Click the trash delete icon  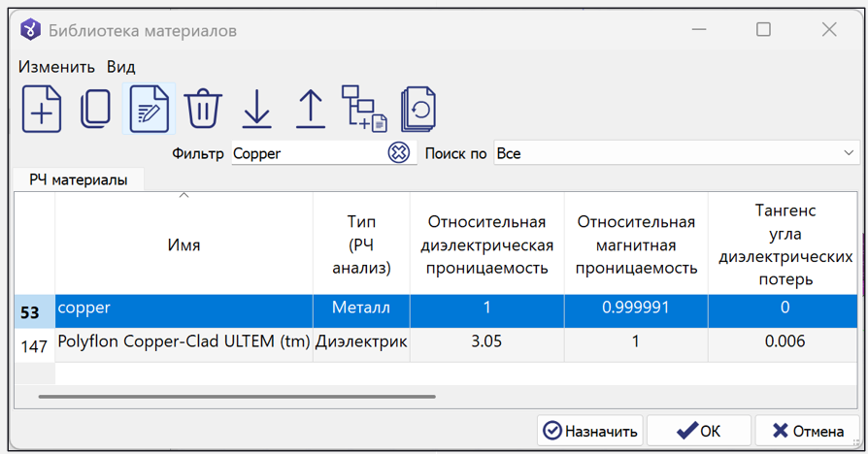203,108
